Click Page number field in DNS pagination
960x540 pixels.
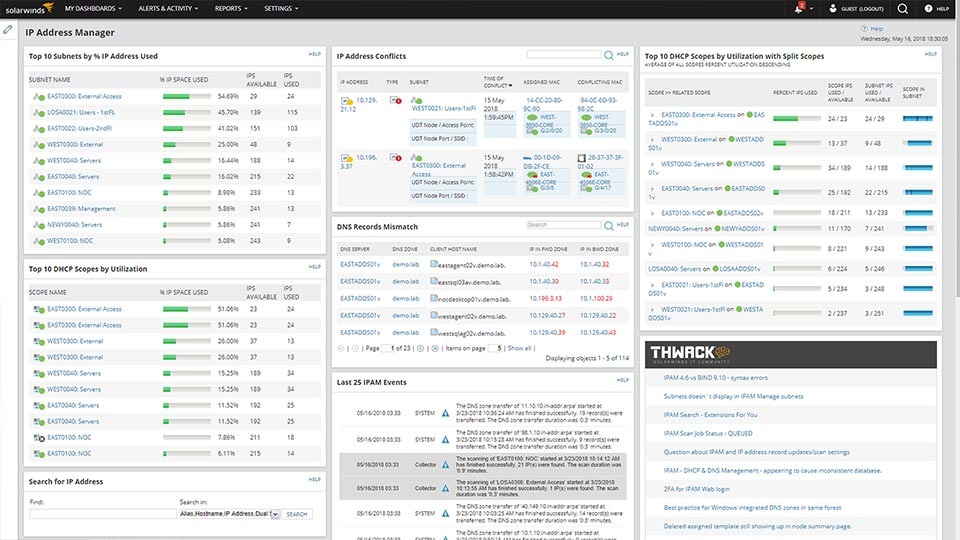(388, 348)
